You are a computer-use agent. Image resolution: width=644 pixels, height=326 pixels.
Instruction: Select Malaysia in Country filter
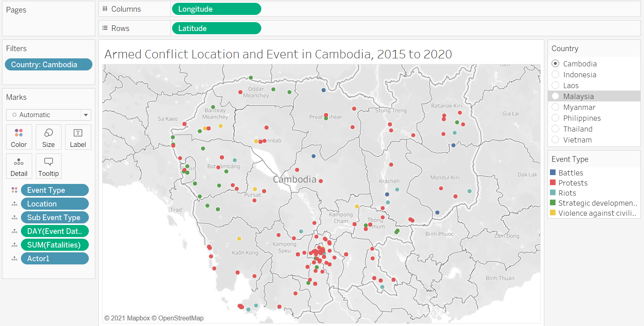[x=556, y=96]
